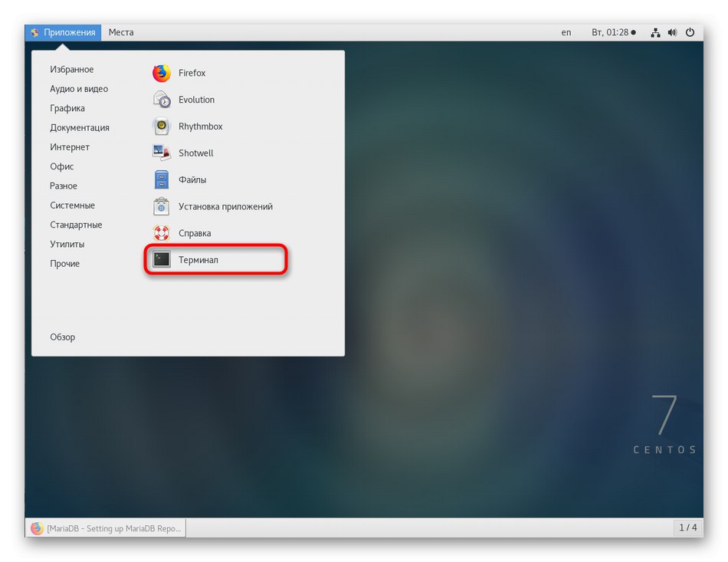
Task: Click the power icon in top bar
Action: pos(690,32)
